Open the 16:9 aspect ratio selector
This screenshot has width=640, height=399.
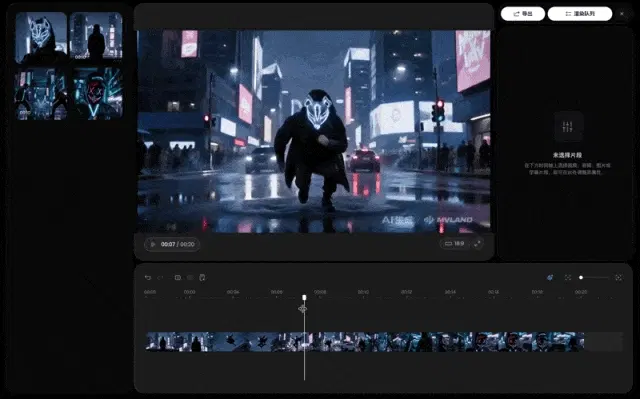[x=454, y=244]
